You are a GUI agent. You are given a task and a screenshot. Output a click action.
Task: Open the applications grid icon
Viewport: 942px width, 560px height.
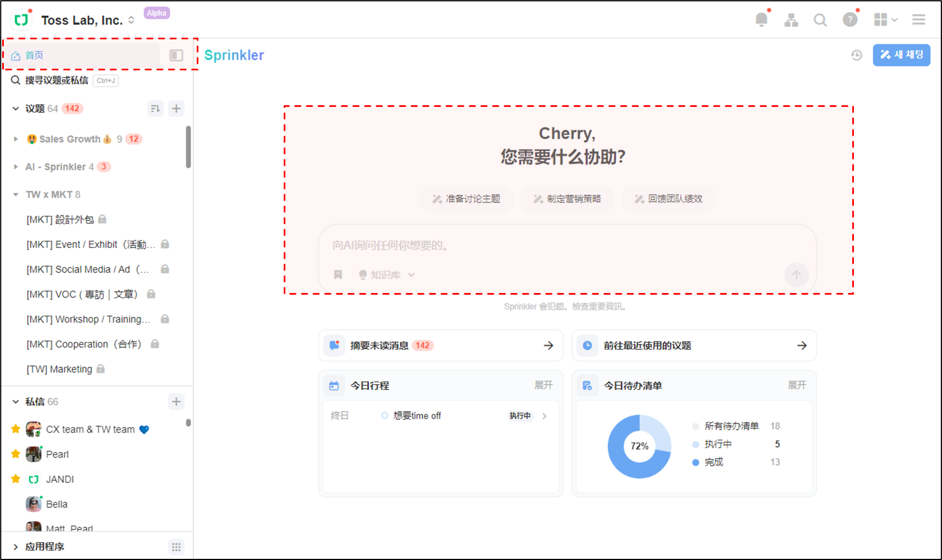(x=176, y=547)
